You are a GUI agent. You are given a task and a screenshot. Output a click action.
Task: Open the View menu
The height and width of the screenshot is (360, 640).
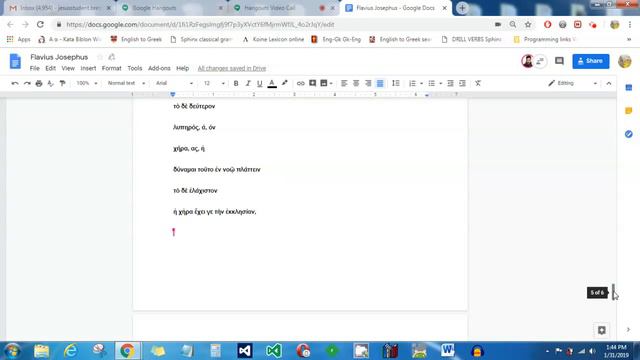(x=68, y=68)
